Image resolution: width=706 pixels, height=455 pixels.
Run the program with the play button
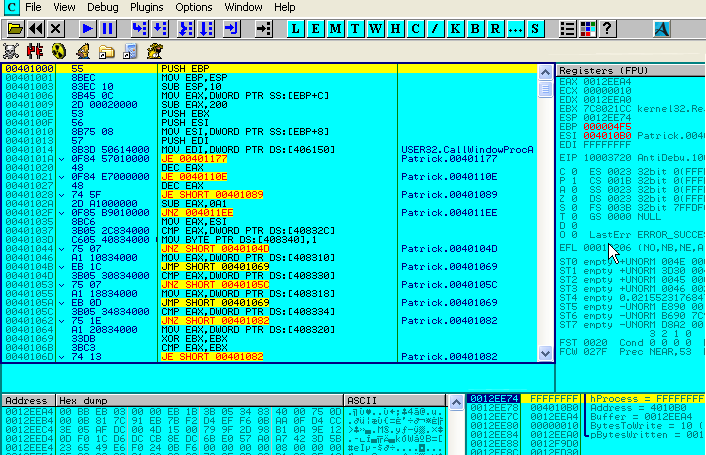click(87, 29)
